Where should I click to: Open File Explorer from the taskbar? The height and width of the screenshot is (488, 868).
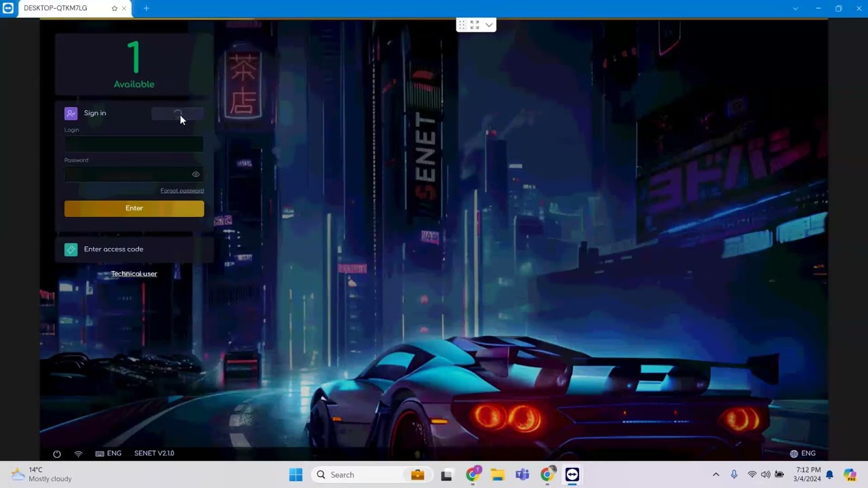(498, 475)
